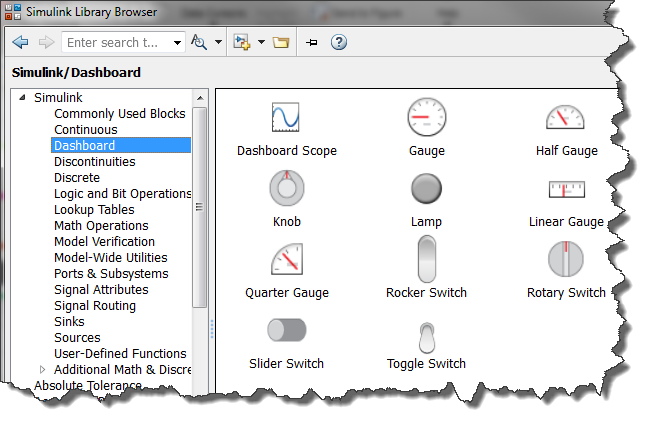This screenshot has height=426, width=650.
Task: Click the Help question mark icon
Action: pos(339,42)
